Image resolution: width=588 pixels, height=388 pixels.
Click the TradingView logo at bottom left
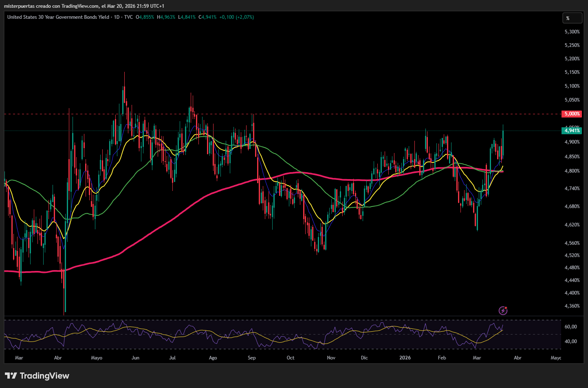tap(37, 376)
